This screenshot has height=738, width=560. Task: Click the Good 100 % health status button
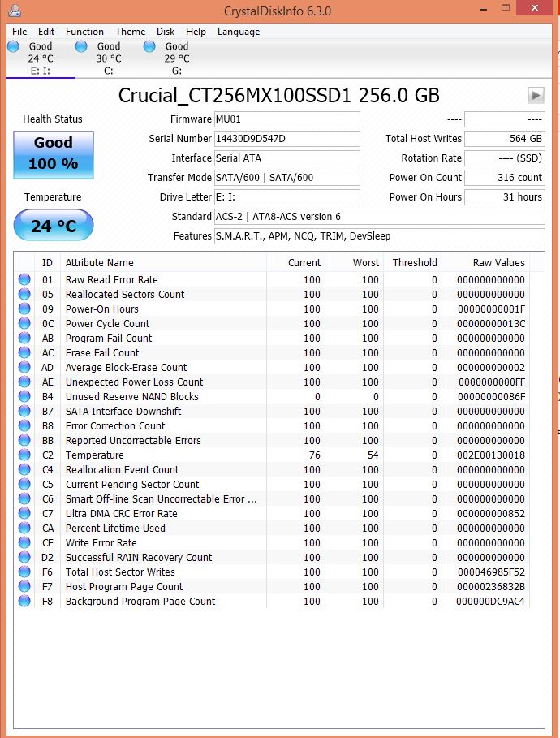(54, 154)
